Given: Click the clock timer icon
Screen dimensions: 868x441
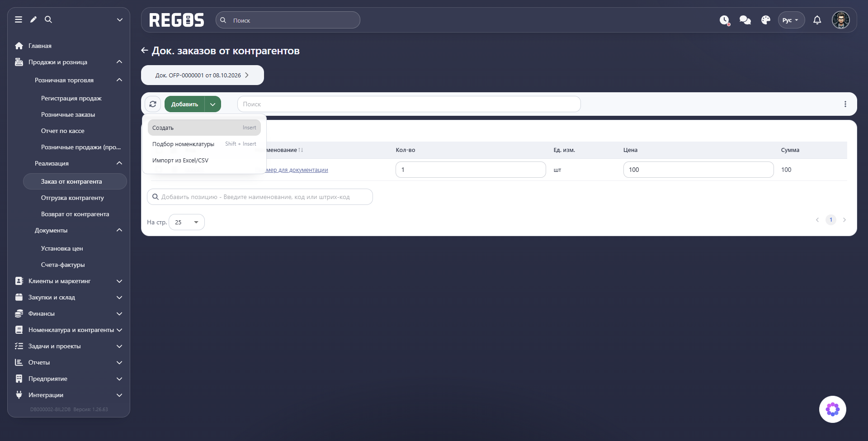Looking at the screenshot, I should pos(725,20).
